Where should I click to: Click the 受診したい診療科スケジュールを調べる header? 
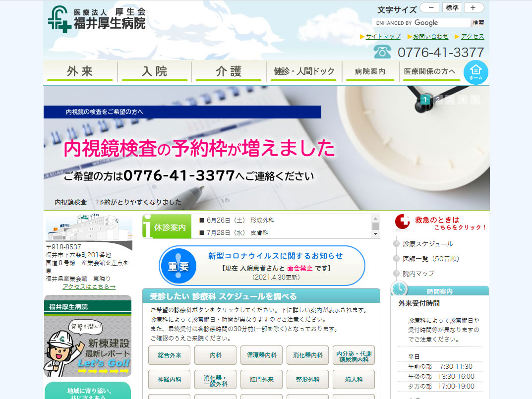coord(261,296)
